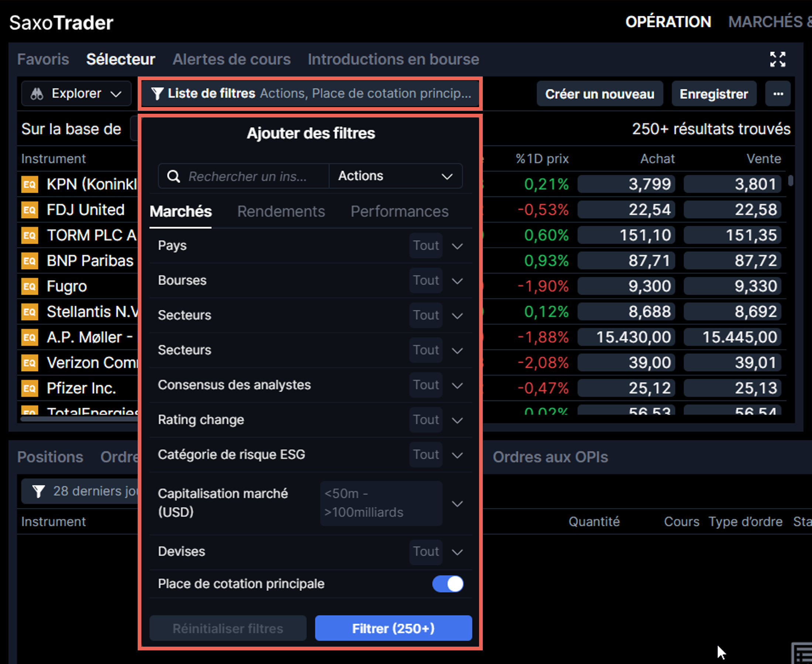Expand the Pays filter dropdown
The height and width of the screenshot is (664, 812).
(x=457, y=246)
